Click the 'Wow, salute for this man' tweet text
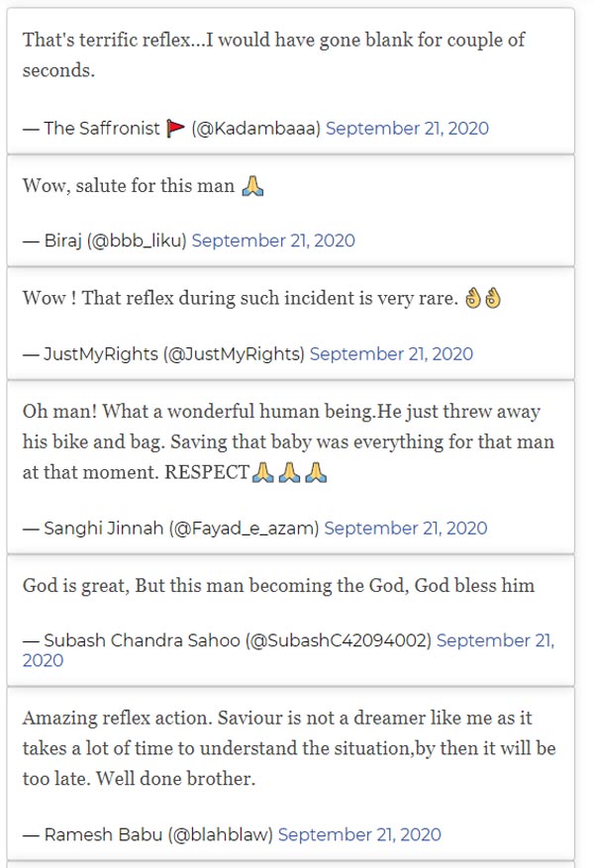594x868 pixels. 129,186
